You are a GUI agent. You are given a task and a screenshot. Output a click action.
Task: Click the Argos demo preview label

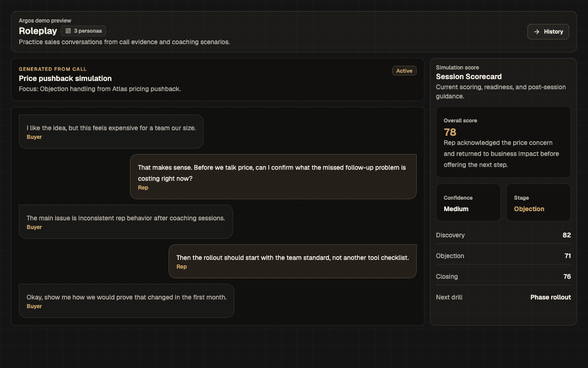45,21
